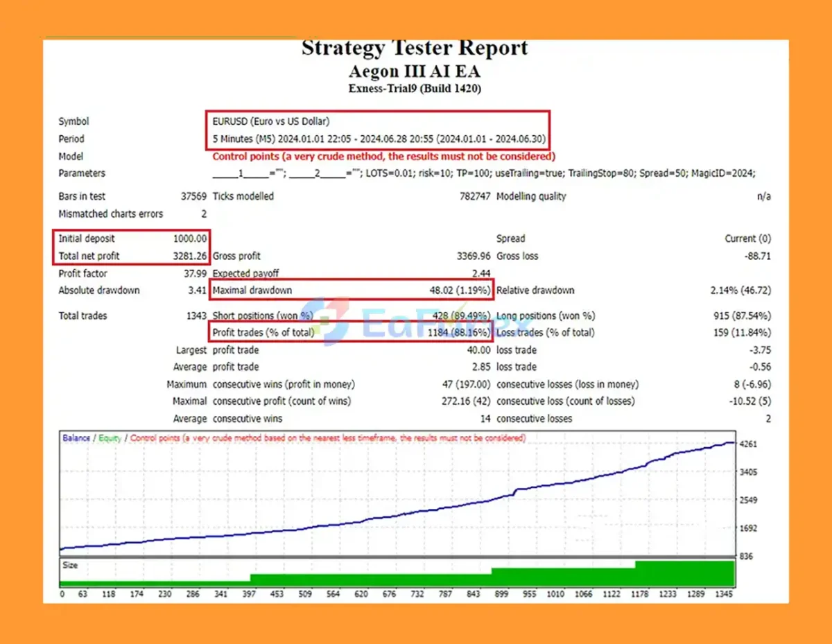The height and width of the screenshot is (644, 832).
Task: Select expected payoff value '2.44'
Action: [482, 273]
